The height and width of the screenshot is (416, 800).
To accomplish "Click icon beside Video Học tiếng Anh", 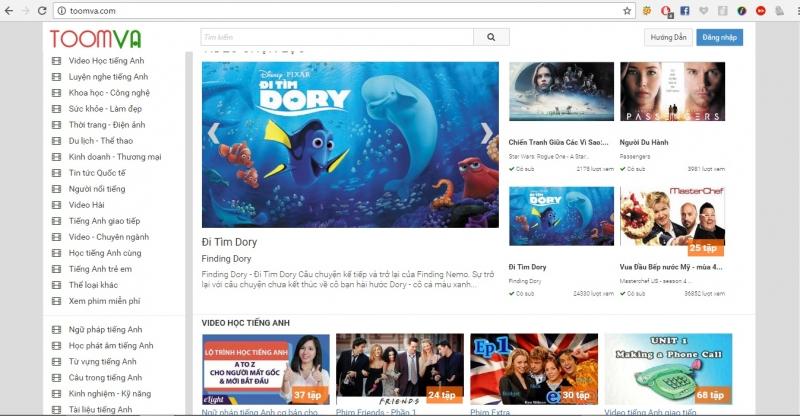I will [x=56, y=61].
